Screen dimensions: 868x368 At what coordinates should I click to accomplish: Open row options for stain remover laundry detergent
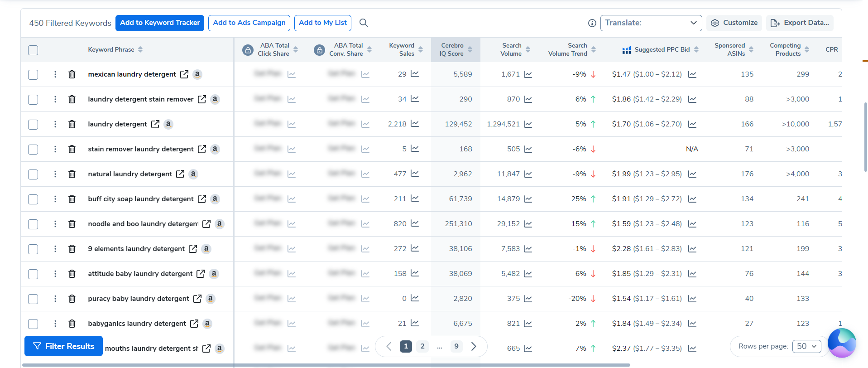pyautogui.click(x=55, y=149)
